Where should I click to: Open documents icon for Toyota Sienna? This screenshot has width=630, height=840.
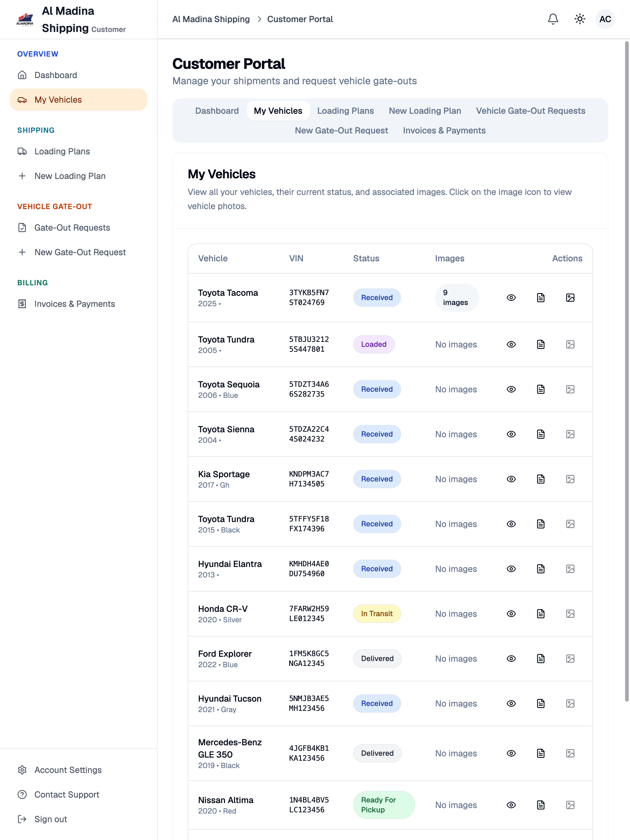[x=541, y=434]
